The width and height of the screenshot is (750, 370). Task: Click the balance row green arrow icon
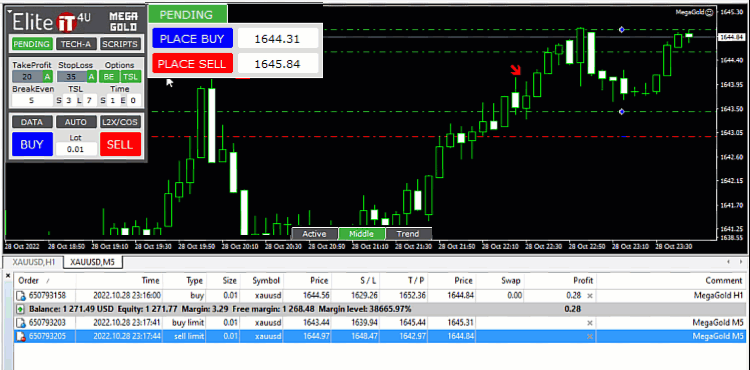[21, 309]
